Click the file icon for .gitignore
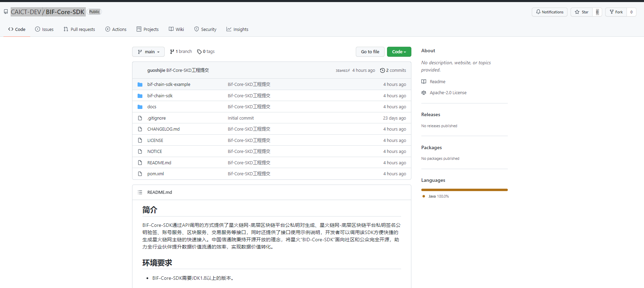The width and height of the screenshot is (644, 288). (x=140, y=118)
